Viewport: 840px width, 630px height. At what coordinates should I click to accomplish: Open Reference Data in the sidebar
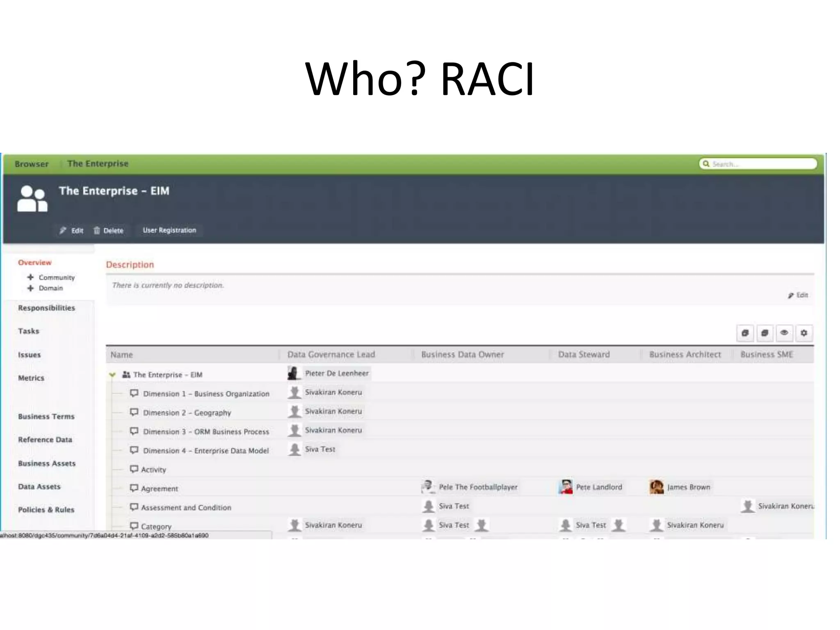[x=45, y=440]
